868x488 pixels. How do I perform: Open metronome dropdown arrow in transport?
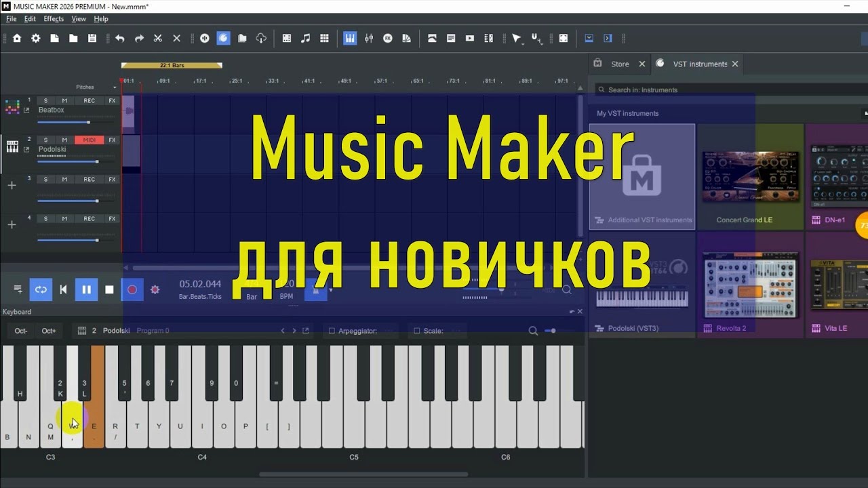click(x=331, y=290)
